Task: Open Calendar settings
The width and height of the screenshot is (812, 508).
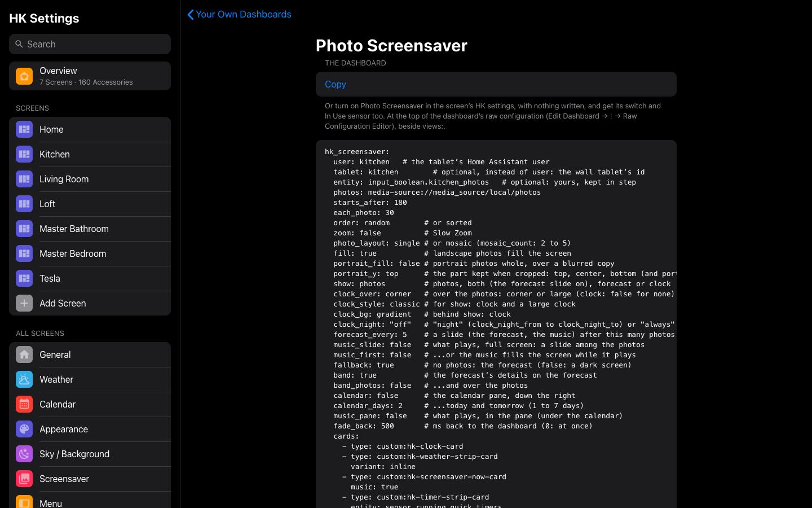Action: (x=90, y=404)
